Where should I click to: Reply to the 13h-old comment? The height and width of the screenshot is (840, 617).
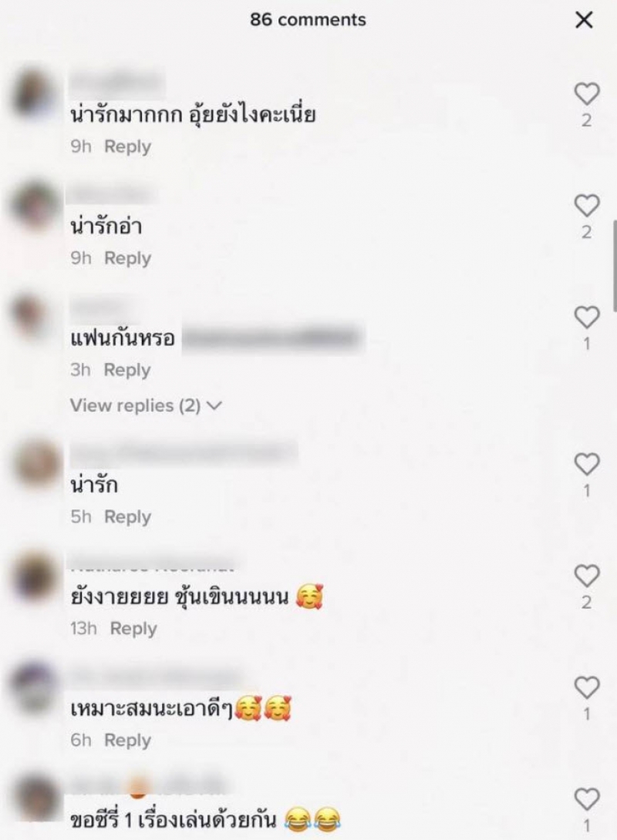pyautogui.click(x=133, y=628)
